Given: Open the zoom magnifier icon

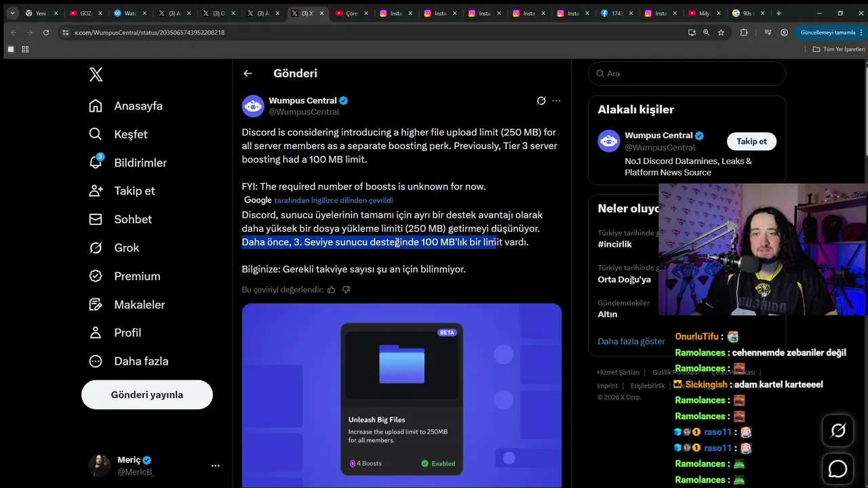Looking at the screenshot, I should click(706, 32).
